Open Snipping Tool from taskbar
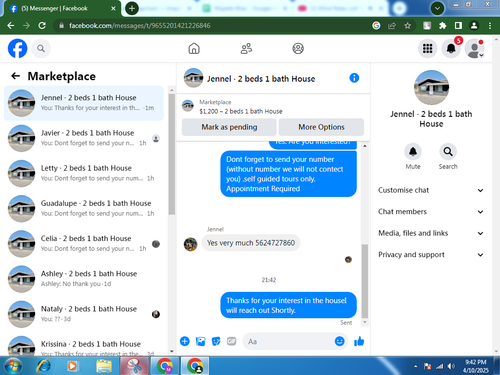This screenshot has width=500, height=375. point(134,366)
